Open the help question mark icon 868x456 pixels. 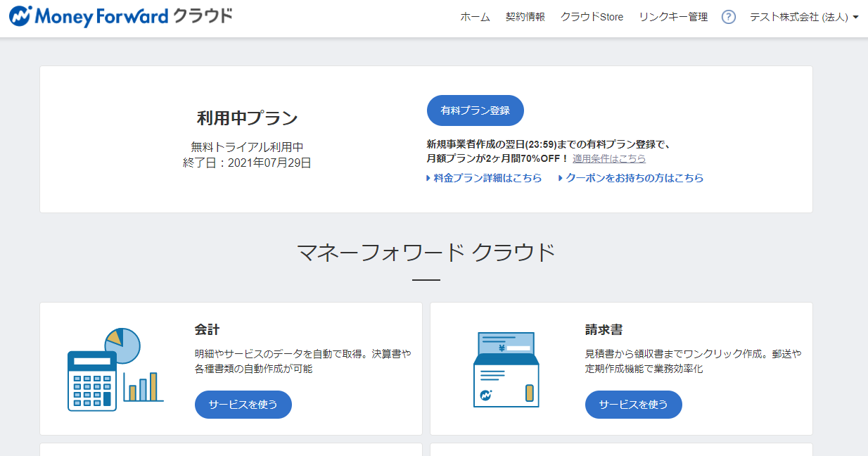tap(729, 17)
